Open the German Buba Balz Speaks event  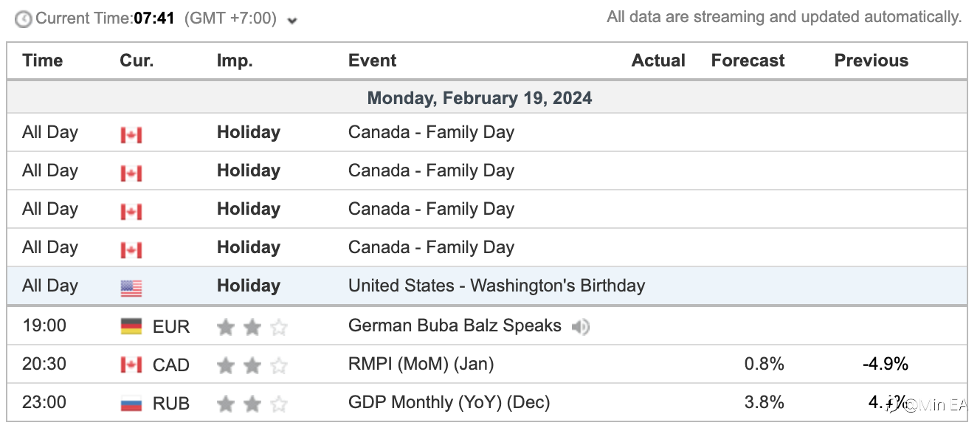click(x=455, y=326)
